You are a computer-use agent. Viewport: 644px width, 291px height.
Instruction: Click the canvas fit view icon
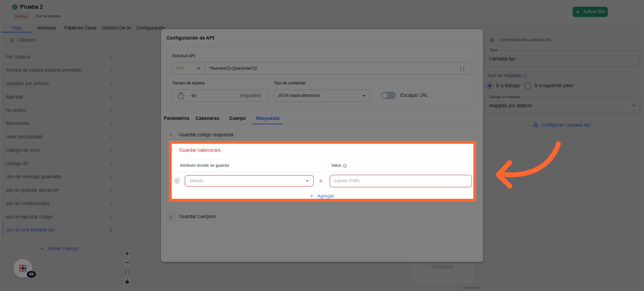[127, 272]
